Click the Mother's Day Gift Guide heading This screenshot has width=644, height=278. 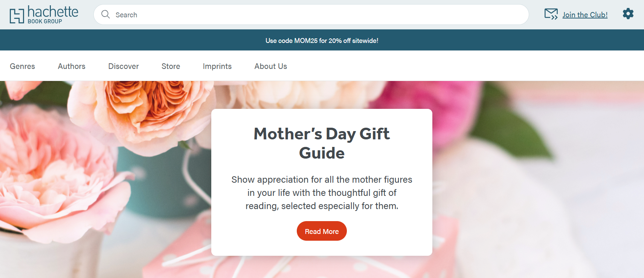pos(322,143)
